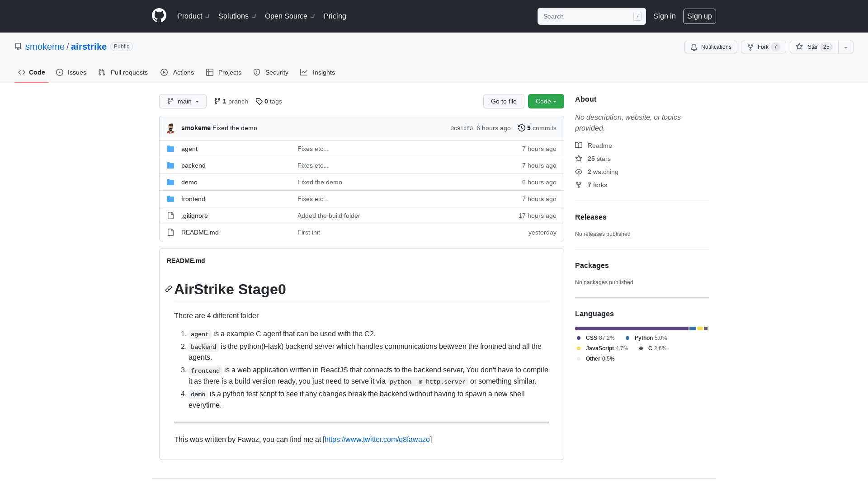Open the Insights tab
The image size is (868, 488).
[x=318, y=72]
